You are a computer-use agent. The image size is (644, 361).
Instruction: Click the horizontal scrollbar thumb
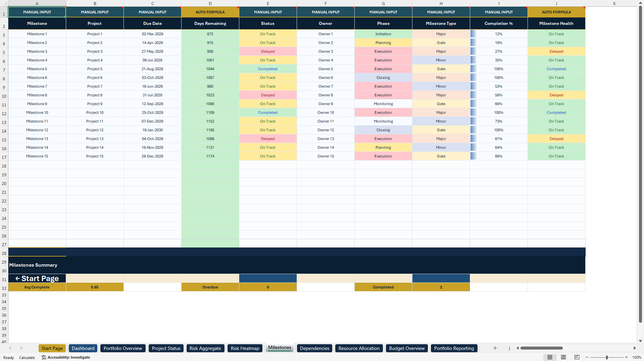[541, 348]
